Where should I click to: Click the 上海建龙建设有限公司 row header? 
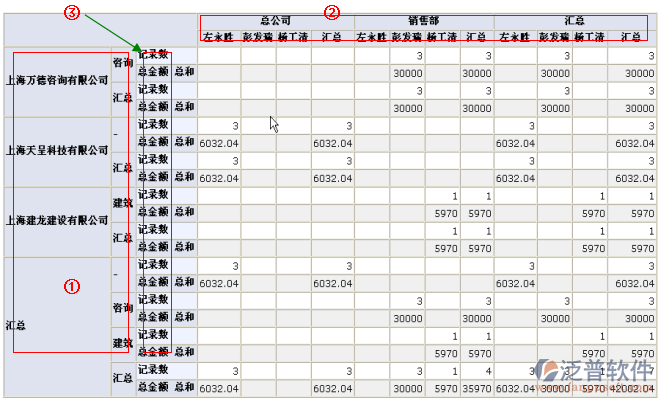57,220
